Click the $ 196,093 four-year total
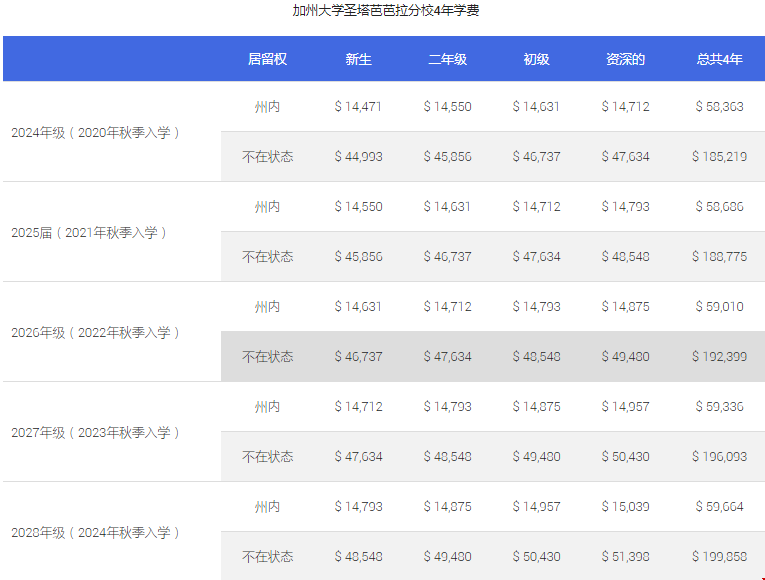This screenshot has width=765, height=580. coord(720,457)
